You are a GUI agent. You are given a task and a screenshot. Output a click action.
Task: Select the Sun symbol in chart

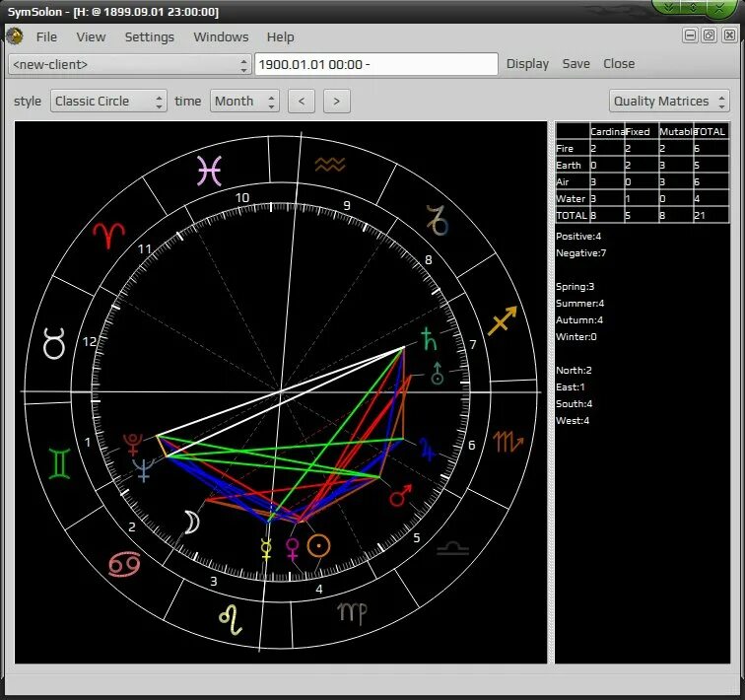tap(318, 546)
